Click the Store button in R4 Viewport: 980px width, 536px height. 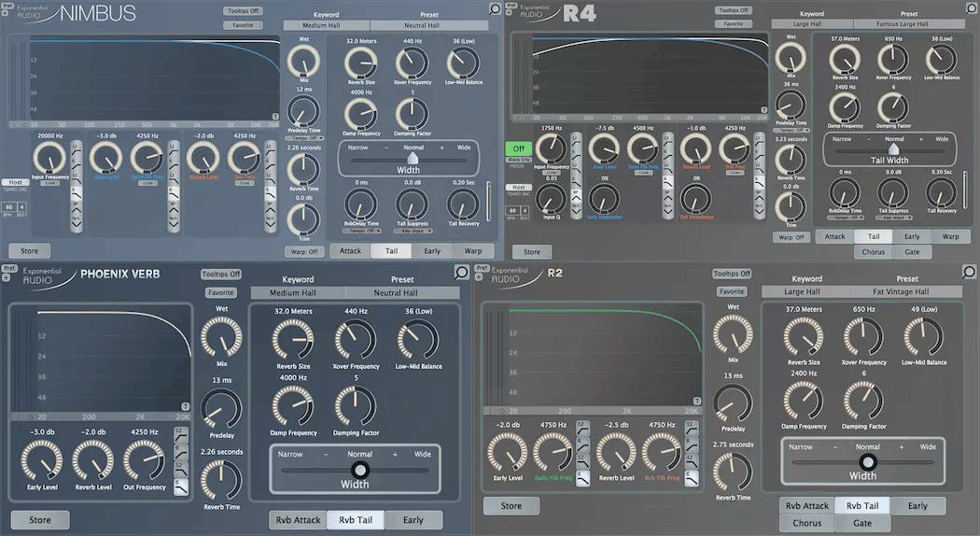pyautogui.click(x=532, y=252)
